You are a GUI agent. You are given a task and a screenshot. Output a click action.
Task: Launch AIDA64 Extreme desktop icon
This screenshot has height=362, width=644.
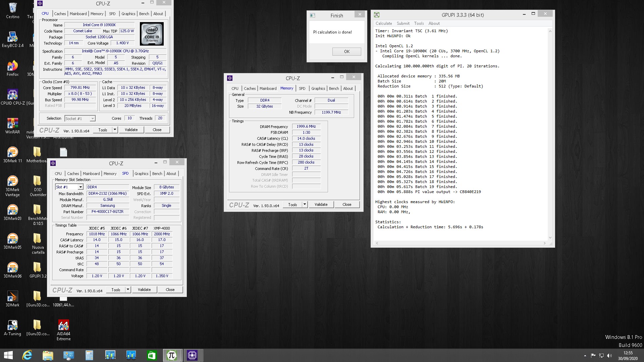(63, 330)
